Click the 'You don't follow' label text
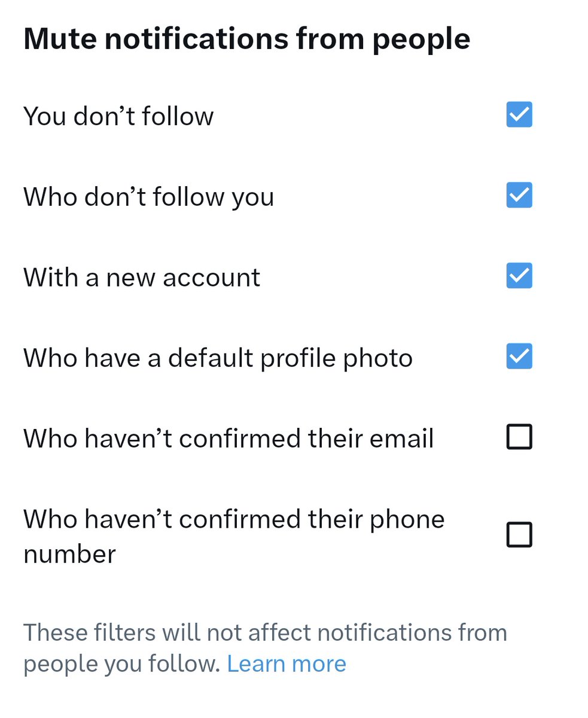The image size is (588, 718). 118,115
